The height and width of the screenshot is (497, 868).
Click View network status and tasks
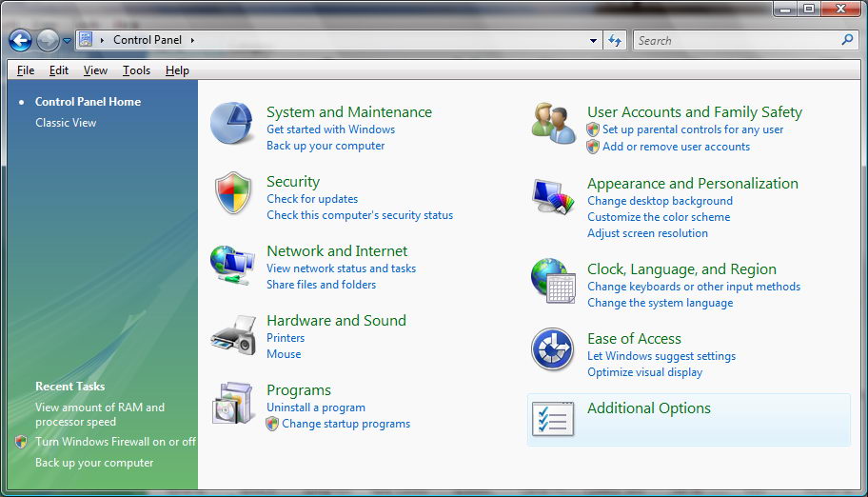[341, 268]
